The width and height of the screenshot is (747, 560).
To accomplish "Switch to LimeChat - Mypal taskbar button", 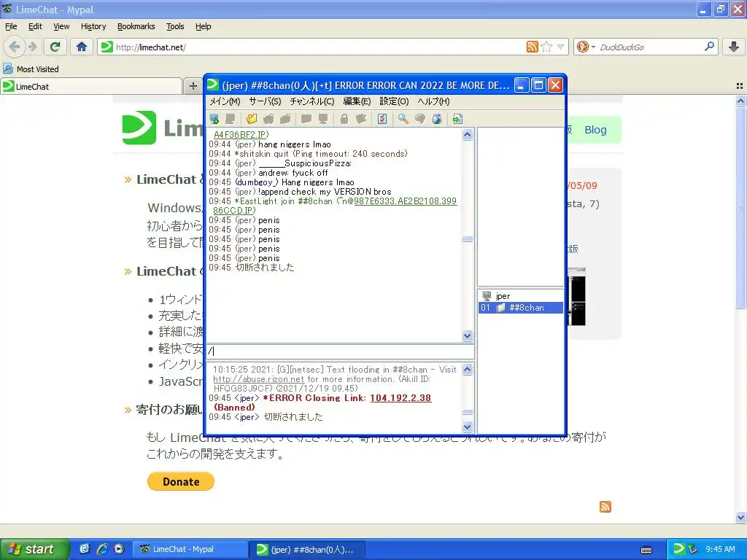I will coord(189,549).
